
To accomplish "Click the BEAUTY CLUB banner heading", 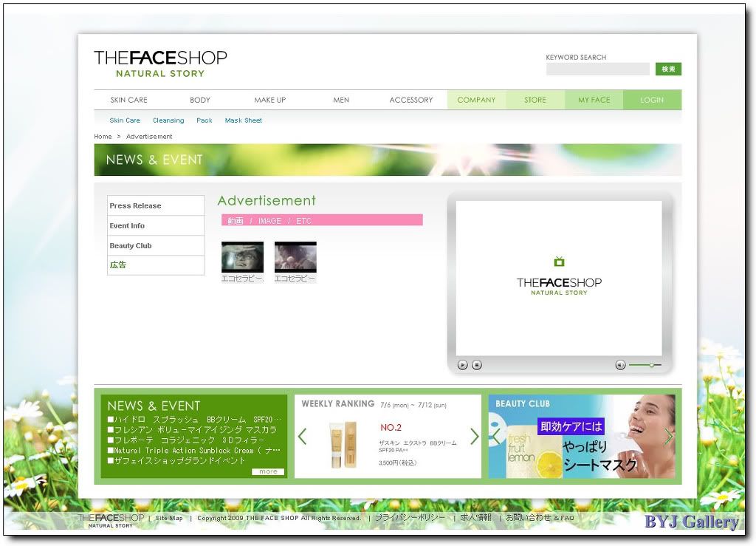I will click(x=523, y=403).
